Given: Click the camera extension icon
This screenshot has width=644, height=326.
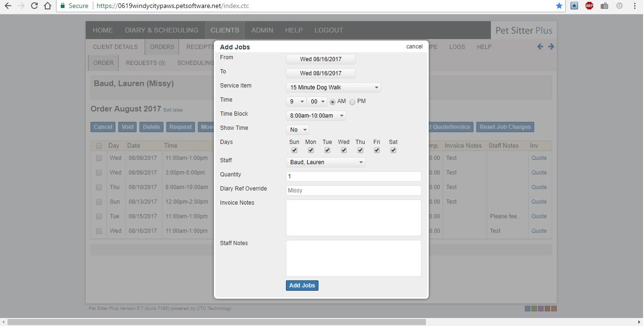Looking at the screenshot, I should tap(604, 6).
